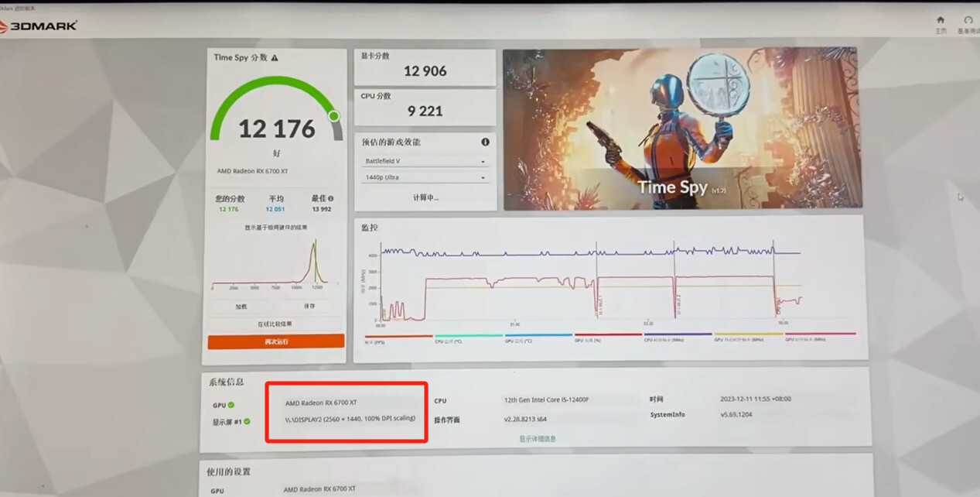This screenshot has width=980, height=497.
Task: Click the \\.\DISPLAY2 (2560 × 1440) display value
Action: (x=350, y=419)
